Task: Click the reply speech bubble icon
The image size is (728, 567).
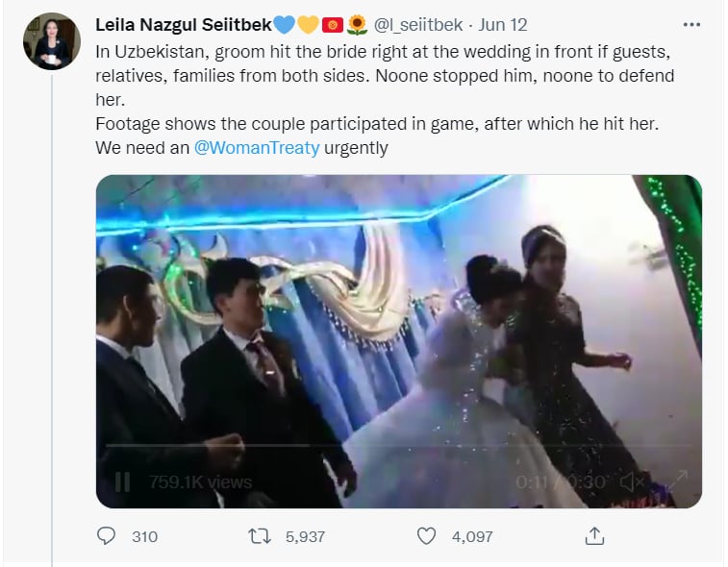Action: pos(106,535)
